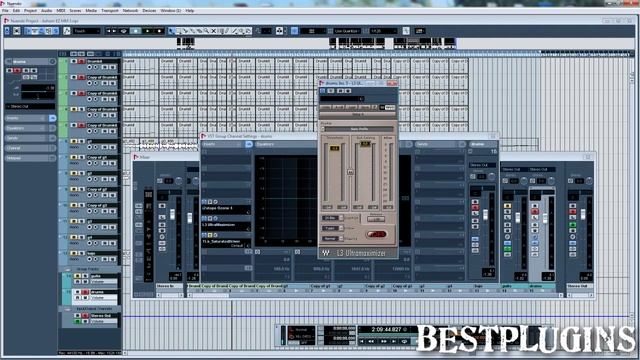Mute the tops track
This screenshot has height=360, width=640.
(x=73, y=253)
